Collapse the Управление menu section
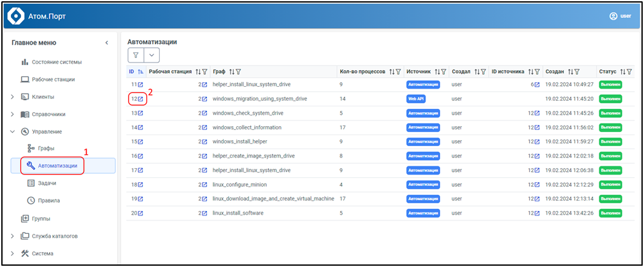The width and height of the screenshot is (644, 267). pyautogui.click(x=13, y=131)
